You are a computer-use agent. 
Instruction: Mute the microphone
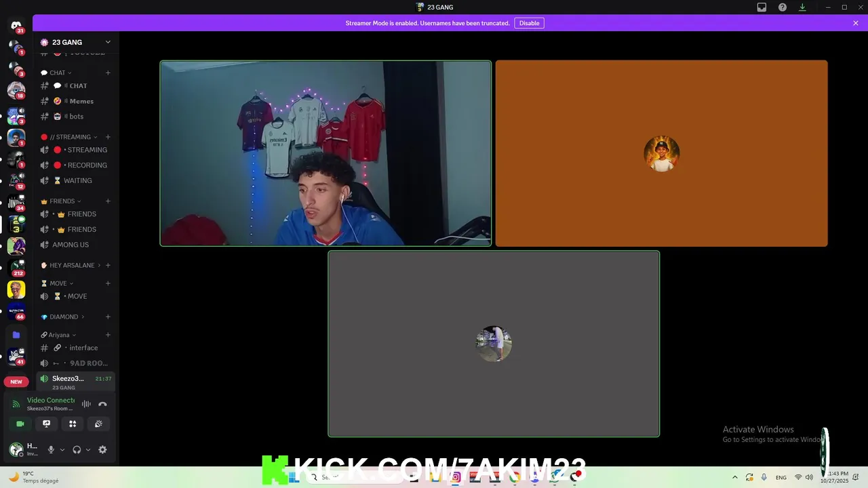click(x=51, y=449)
